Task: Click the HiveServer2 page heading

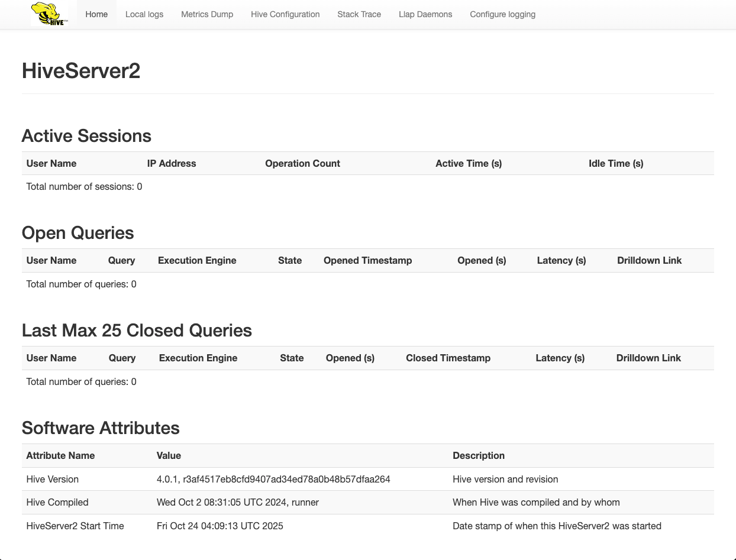Action: tap(81, 71)
